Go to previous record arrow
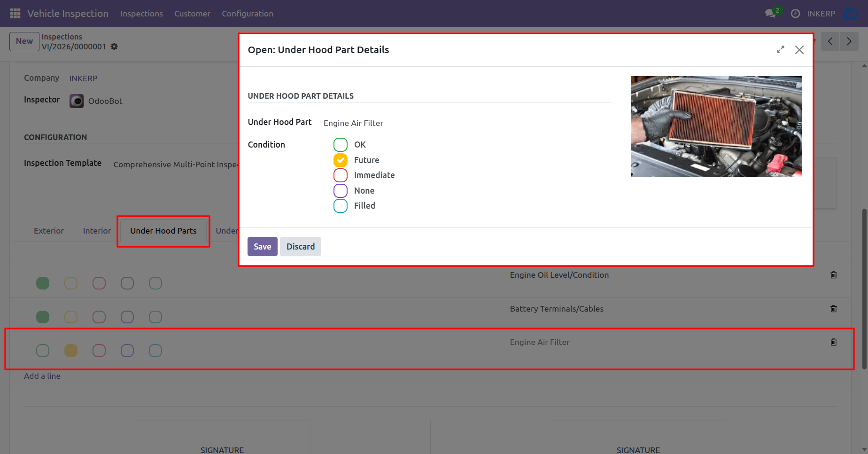The height and width of the screenshot is (454, 868). pos(830,41)
